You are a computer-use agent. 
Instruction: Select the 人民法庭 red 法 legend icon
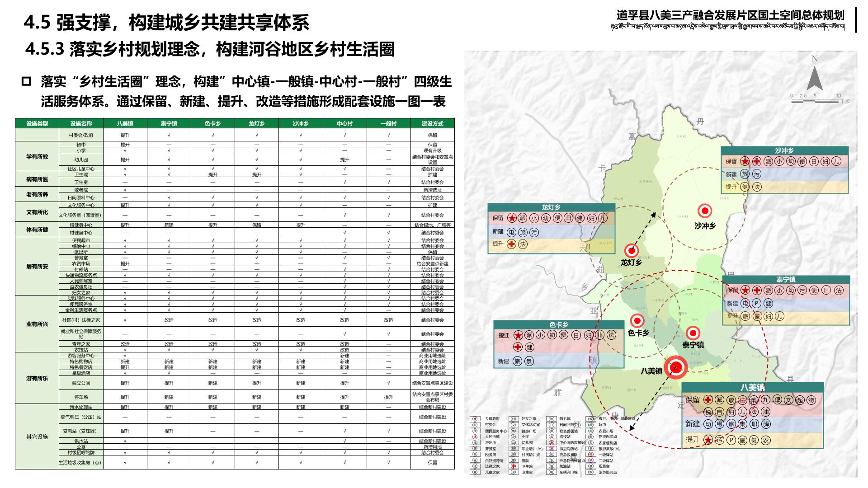click(475, 436)
